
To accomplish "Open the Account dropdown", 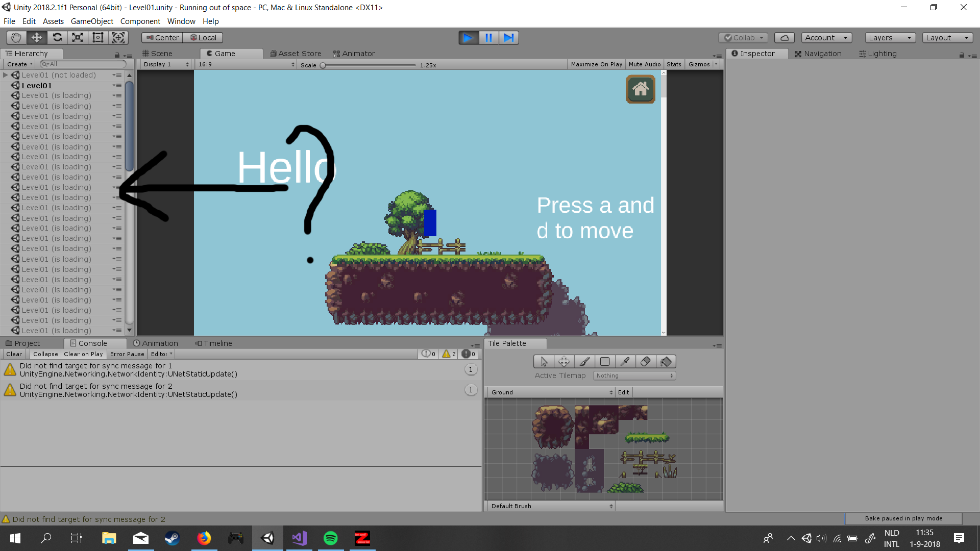I will [x=826, y=38].
